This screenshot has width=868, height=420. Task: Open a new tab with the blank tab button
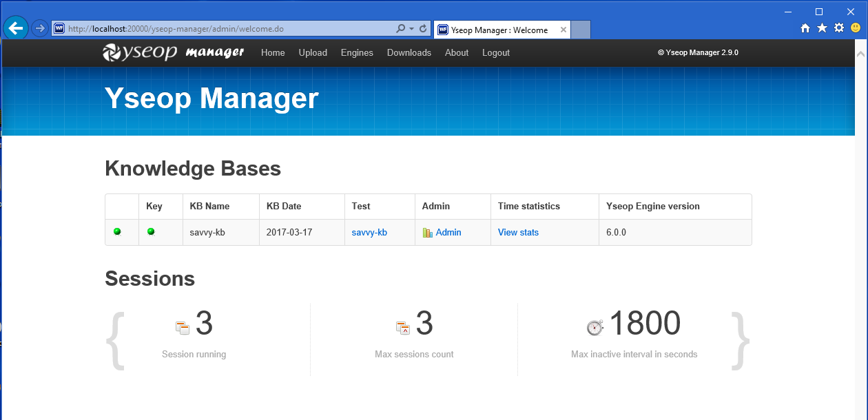point(581,30)
